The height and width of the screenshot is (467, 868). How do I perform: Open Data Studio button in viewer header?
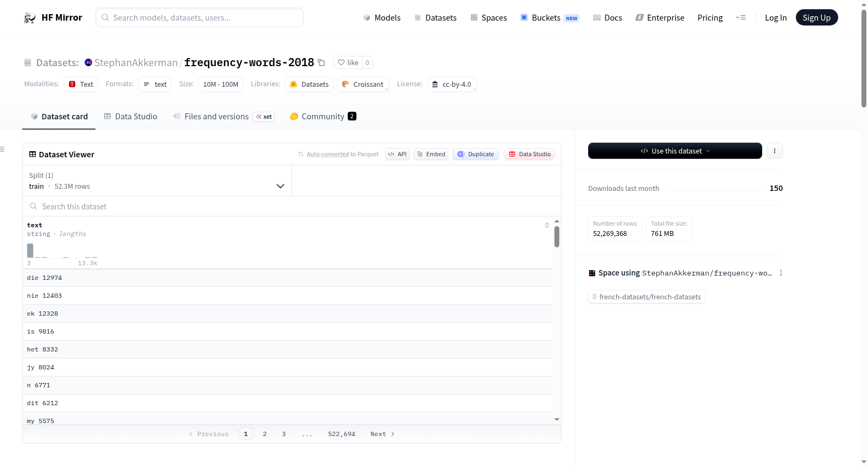coord(529,154)
